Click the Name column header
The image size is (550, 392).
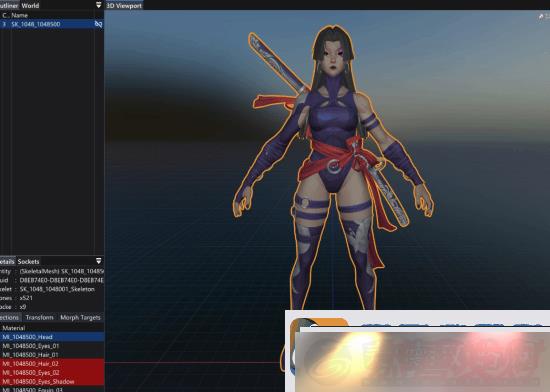[19, 15]
